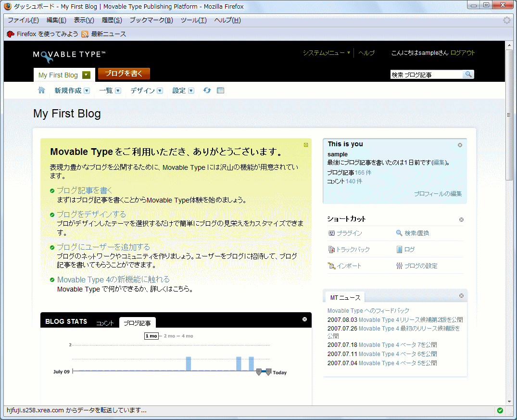Open the Firefox ヘルプ menu
This screenshot has width=517, height=420.
click(x=227, y=20)
